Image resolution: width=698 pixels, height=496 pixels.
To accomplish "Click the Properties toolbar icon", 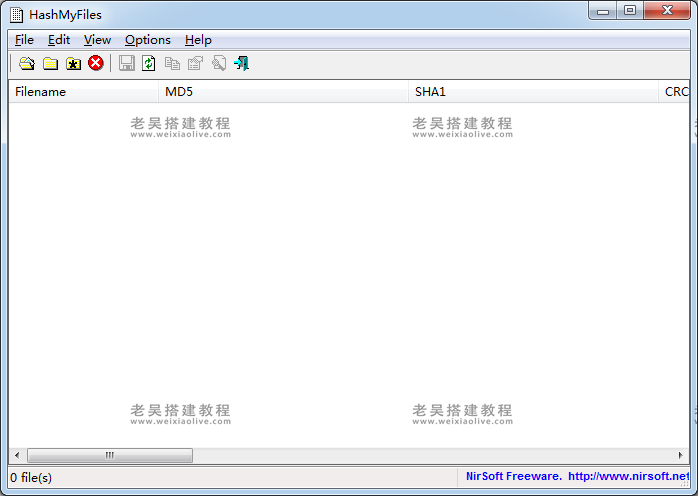I will pyautogui.click(x=195, y=64).
